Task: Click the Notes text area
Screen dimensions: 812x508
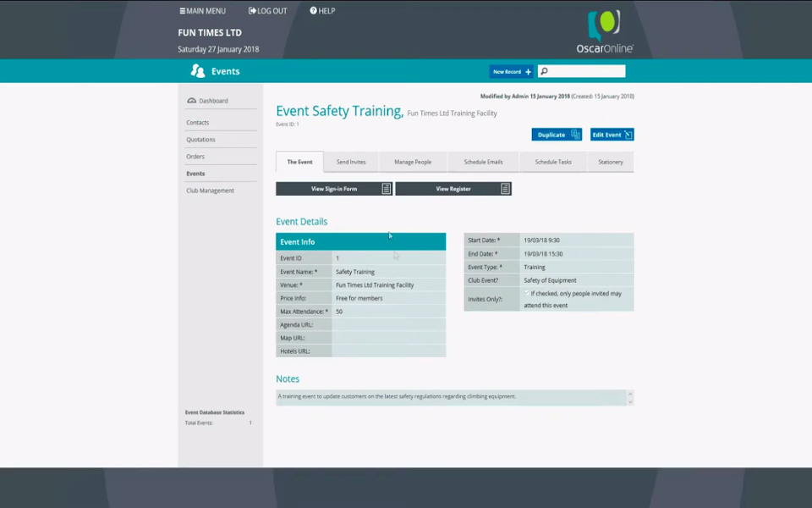Action: pyautogui.click(x=451, y=397)
